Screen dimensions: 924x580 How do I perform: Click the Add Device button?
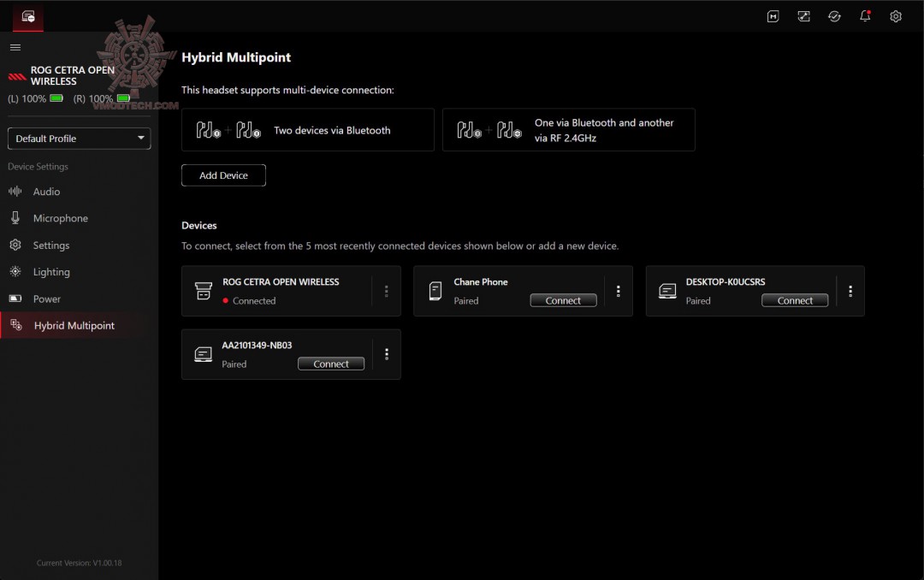point(223,175)
